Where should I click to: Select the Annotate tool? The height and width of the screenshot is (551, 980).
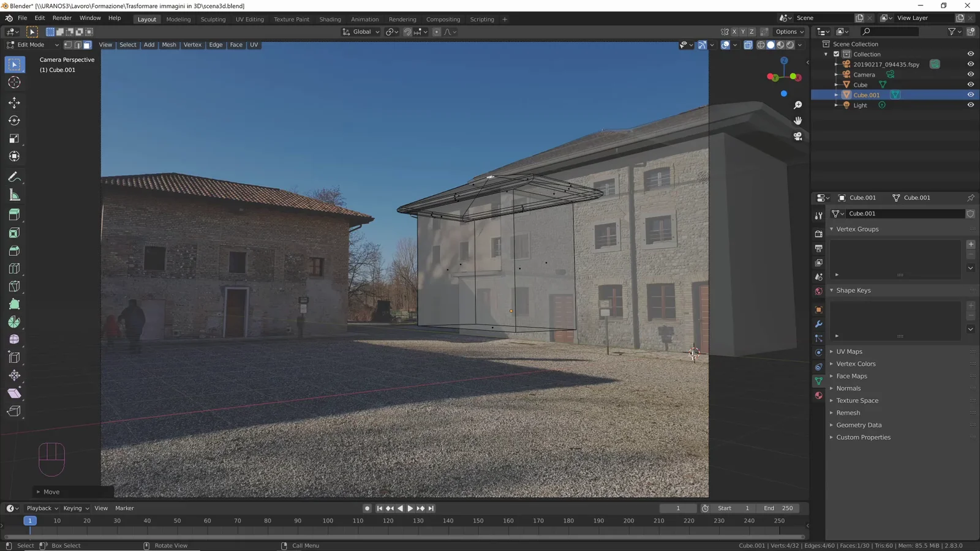pyautogui.click(x=14, y=177)
